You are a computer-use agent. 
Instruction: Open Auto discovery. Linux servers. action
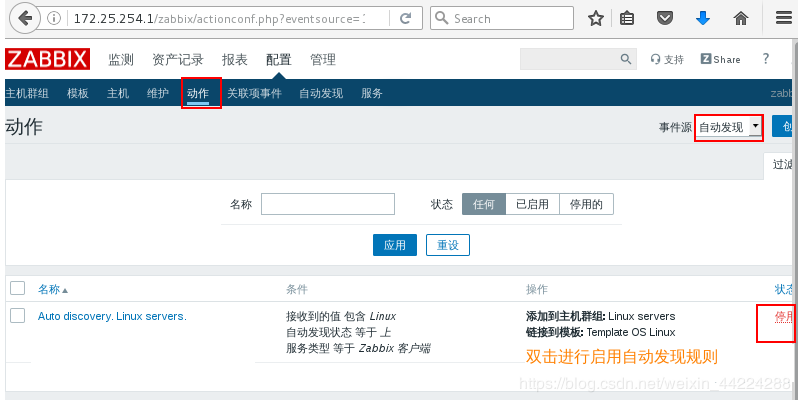pyautogui.click(x=112, y=316)
